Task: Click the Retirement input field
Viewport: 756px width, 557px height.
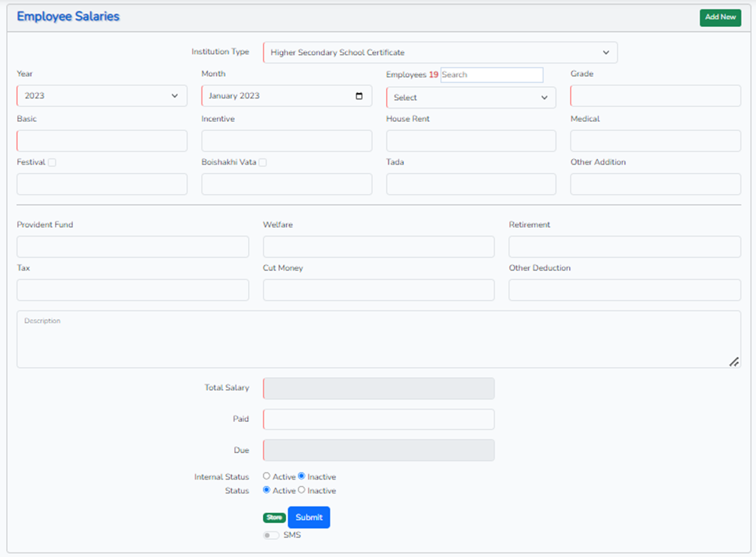Action: (x=625, y=247)
